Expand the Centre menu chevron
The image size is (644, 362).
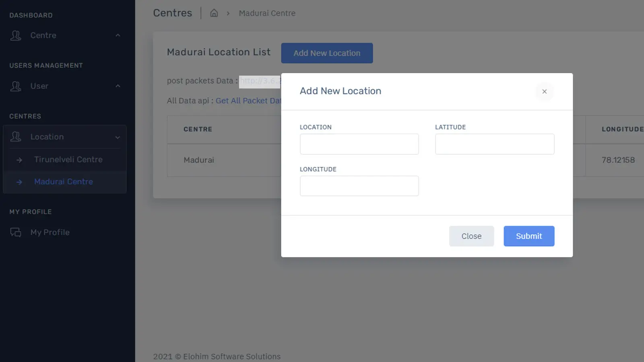point(118,35)
